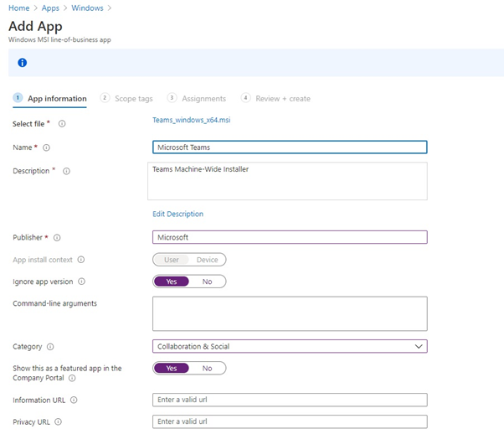
Task: Navigate to Apps in the breadcrumb
Action: click(x=50, y=8)
